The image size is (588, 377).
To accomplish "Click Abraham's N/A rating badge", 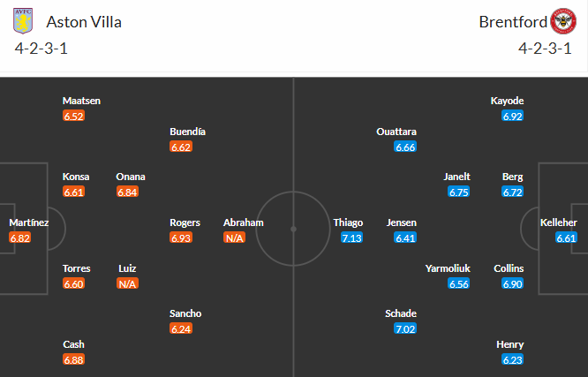I will point(235,238).
